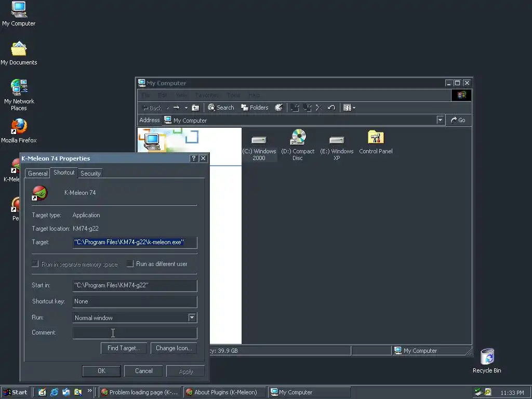Click Outlook Express Quick Launch icon
The height and width of the screenshot is (399, 532).
pos(66,392)
